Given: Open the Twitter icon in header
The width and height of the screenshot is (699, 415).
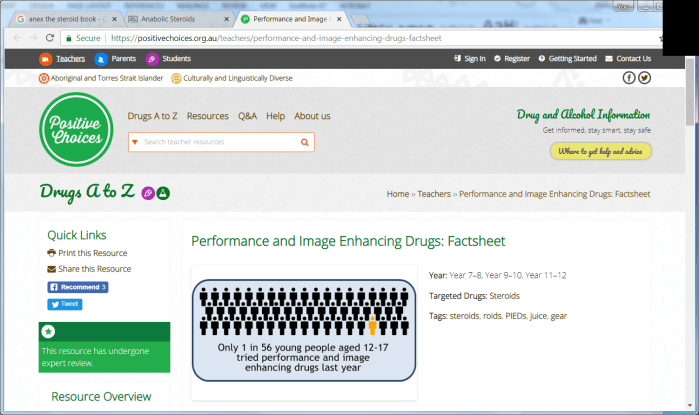Looking at the screenshot, I should tap(644, 78).
